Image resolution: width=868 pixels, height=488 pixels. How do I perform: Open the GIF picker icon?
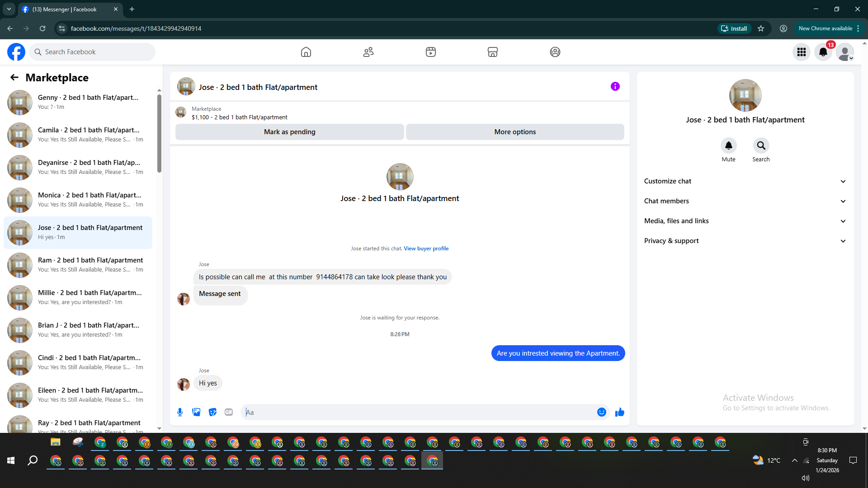tap(229, 412)
